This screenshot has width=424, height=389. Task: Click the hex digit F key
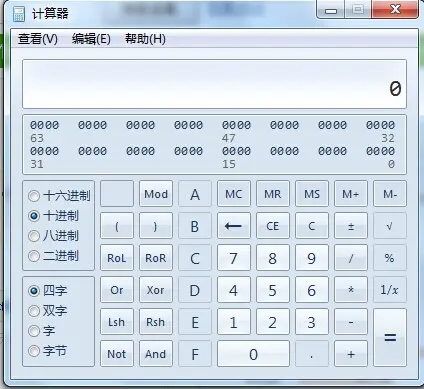[x=195, y=354]
